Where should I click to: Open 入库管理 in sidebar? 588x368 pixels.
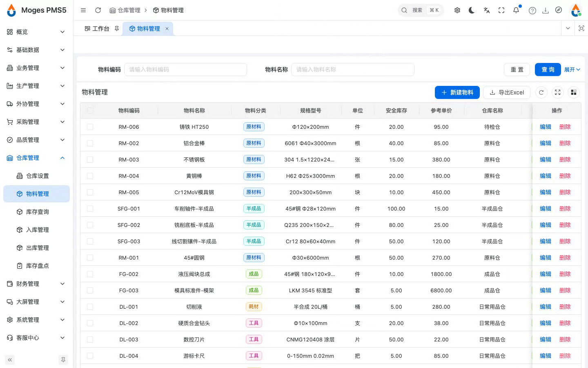pyautogui.click(x=36, y=230)
